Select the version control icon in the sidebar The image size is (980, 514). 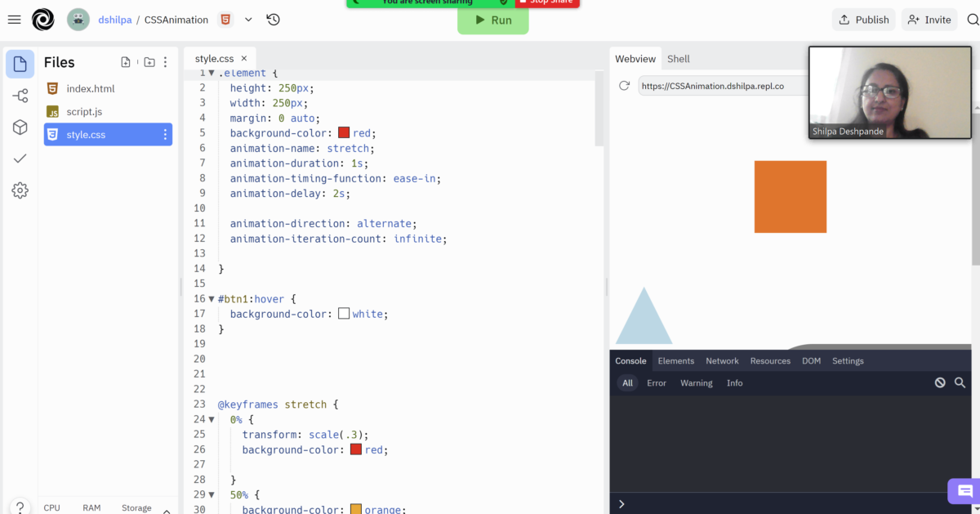[20, 96]
